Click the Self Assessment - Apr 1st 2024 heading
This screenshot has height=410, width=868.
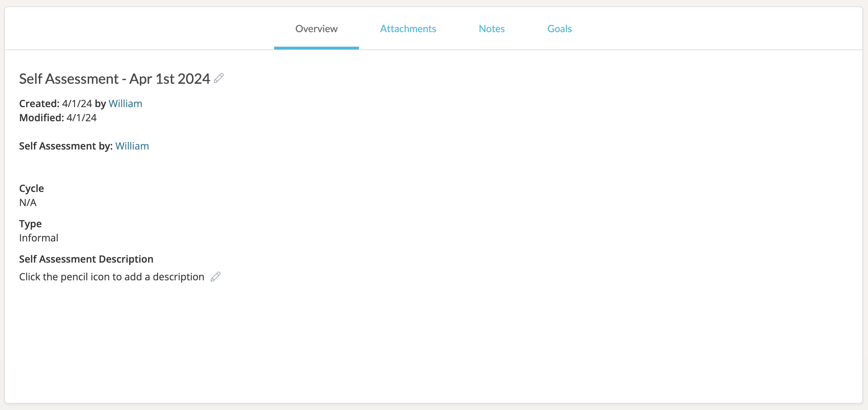115,79
